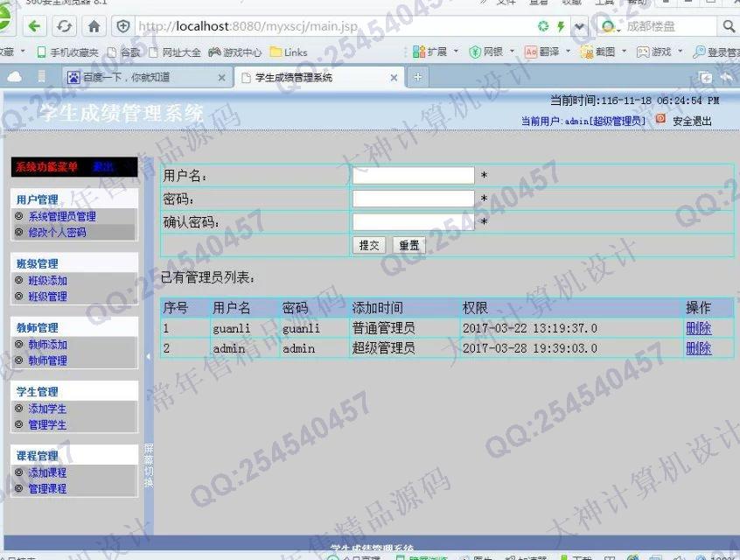740x560 pixels.
Task: Open 班级添加 menu item
Action: pyautogui.click(x=47, y=281)
